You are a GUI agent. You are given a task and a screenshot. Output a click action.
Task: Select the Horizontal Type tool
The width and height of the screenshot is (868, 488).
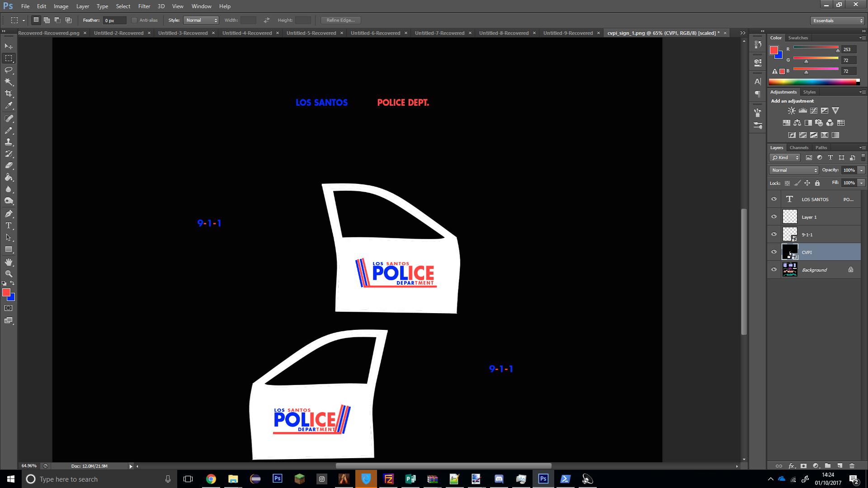coord(9,225)
